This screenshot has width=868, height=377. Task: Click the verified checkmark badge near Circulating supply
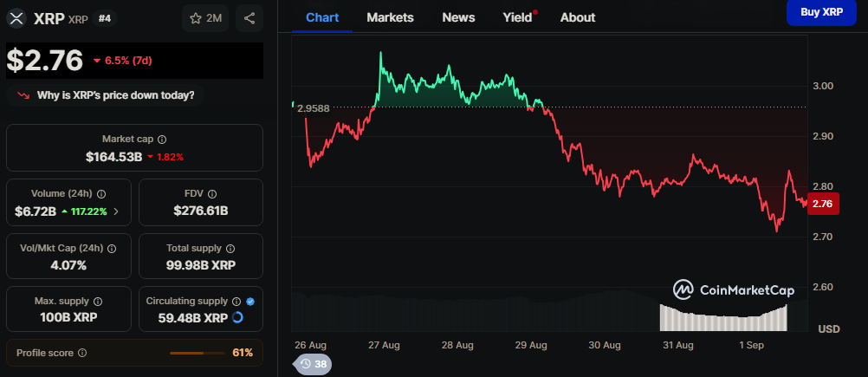click(x=250, y=302)
